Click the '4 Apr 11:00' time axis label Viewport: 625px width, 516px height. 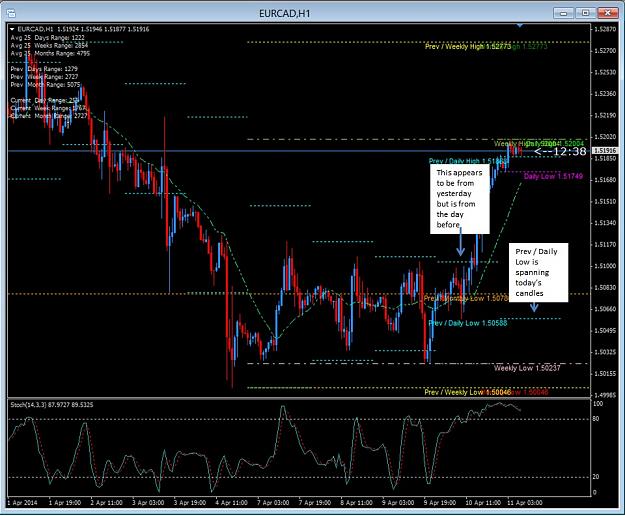[x=232, y=503]
